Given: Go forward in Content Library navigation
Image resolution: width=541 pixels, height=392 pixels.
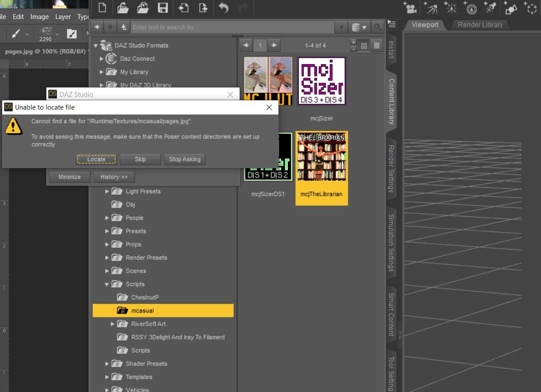Looking at the screenshot, I should (110, 27).
